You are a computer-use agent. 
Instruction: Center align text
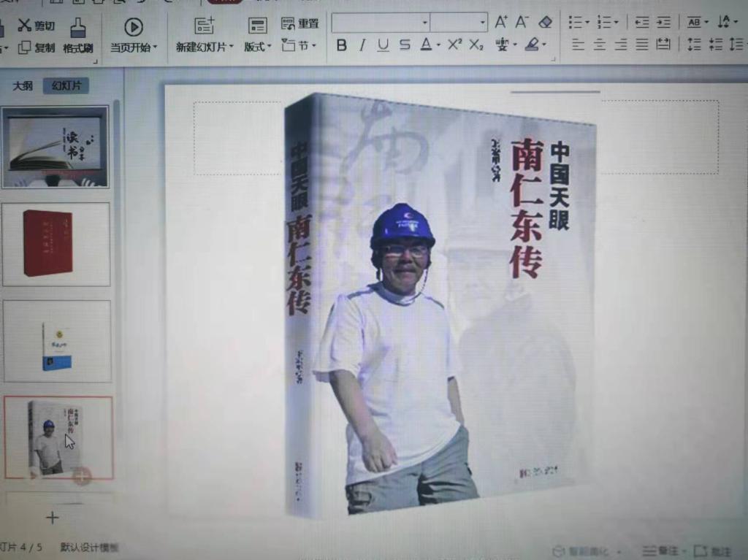600,45
